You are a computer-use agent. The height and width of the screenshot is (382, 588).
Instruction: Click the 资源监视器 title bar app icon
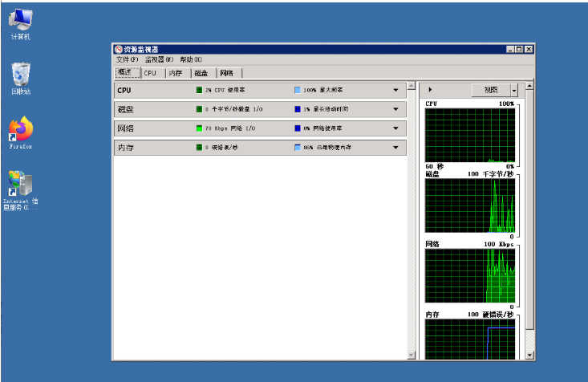120,50
